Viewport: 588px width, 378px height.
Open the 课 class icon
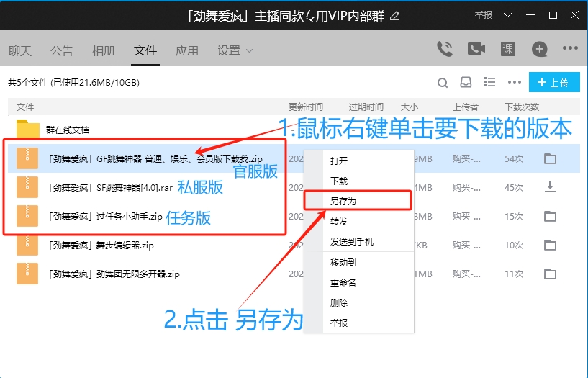(x=508, y=49)
